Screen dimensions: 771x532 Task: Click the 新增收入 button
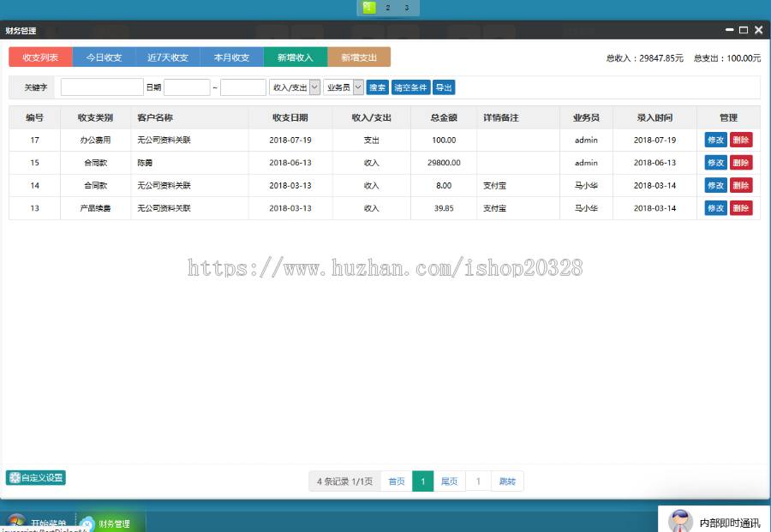296,57
